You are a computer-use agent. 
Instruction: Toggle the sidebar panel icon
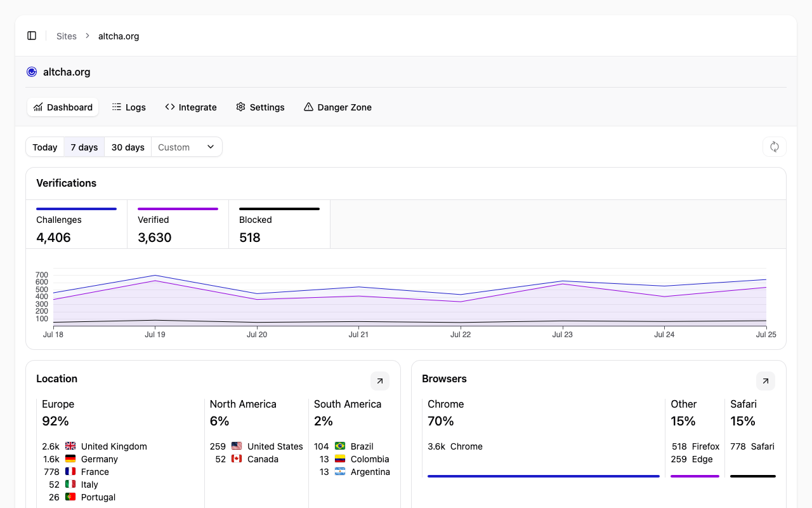pyautogui.click(x=32, y=36)
